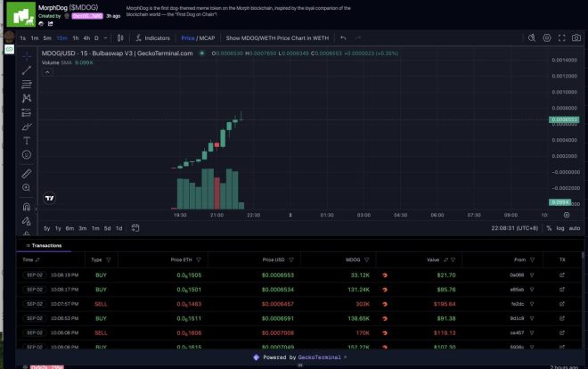
Task: Open the Fibonacci retracement tools
Action: pos(26,85)
